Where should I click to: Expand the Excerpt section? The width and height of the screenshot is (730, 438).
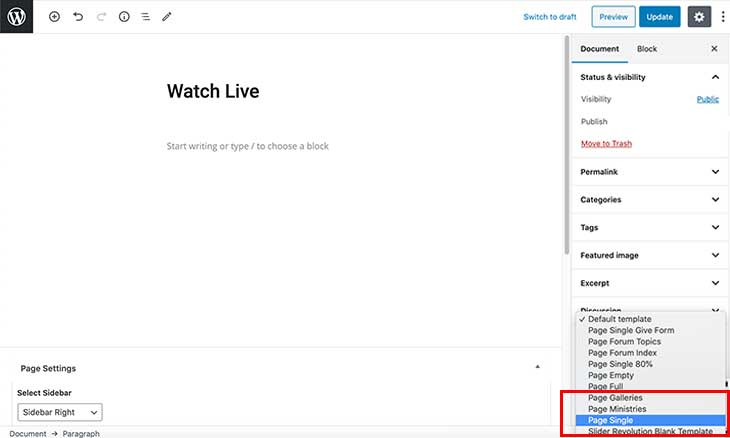tap(650, 283)
